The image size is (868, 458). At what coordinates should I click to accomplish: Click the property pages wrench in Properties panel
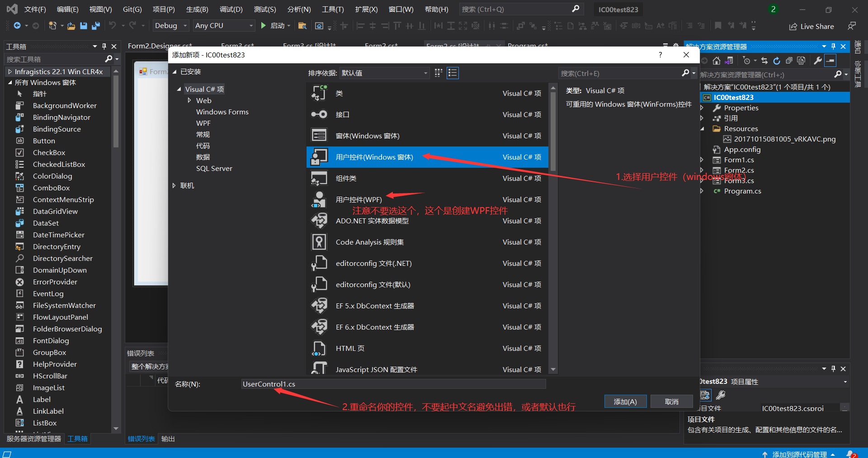pos(721,395)
